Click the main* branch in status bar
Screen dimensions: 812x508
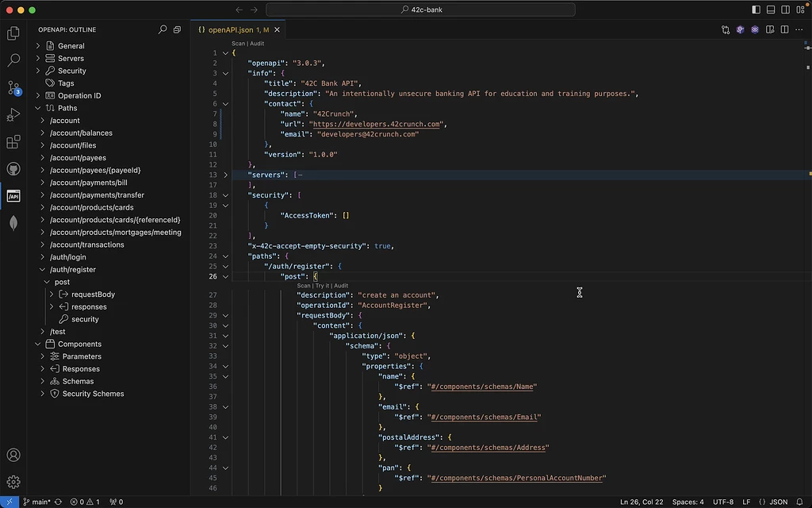36,502
